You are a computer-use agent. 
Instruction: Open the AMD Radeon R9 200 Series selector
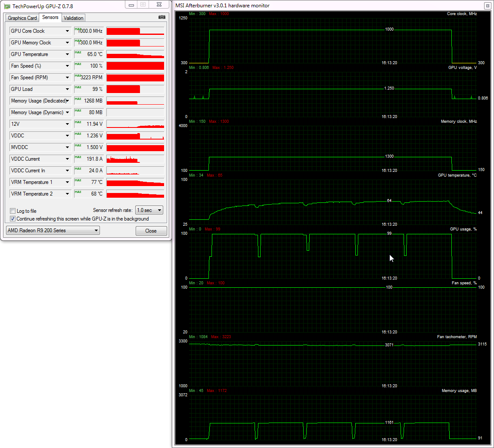tap(53, 230)
